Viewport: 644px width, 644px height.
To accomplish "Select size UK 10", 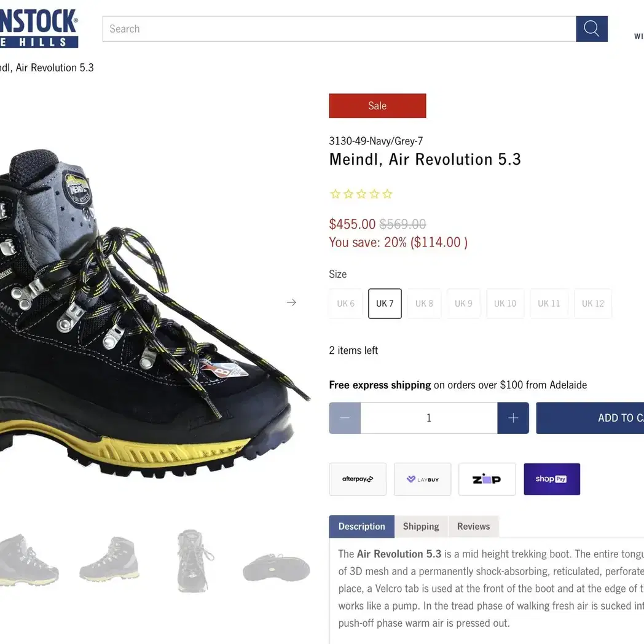I will (x=505, y=304).
